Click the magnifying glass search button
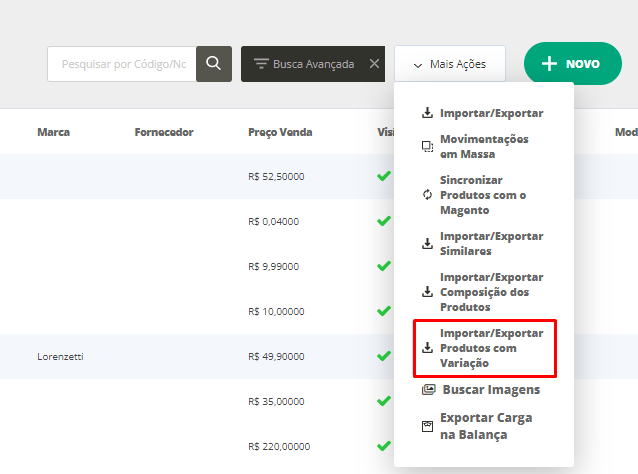Image resolution: width=638 pixels, height=474 pixels. point(213,64)
